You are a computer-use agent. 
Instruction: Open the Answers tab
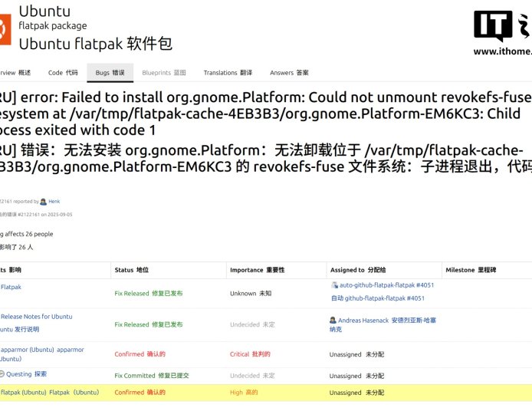pyautogui.click(x=289, y=73)
